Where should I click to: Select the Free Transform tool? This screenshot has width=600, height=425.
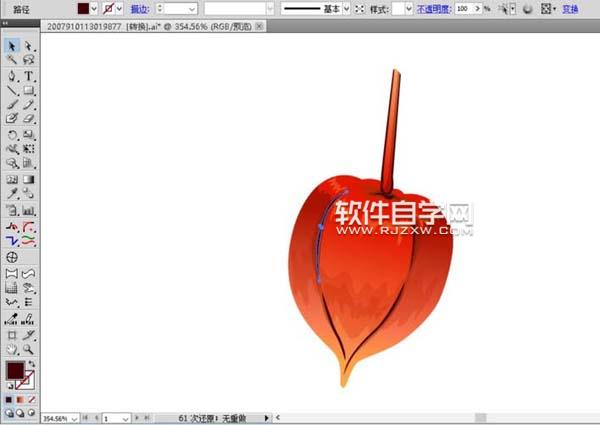(x=28, y=149)
